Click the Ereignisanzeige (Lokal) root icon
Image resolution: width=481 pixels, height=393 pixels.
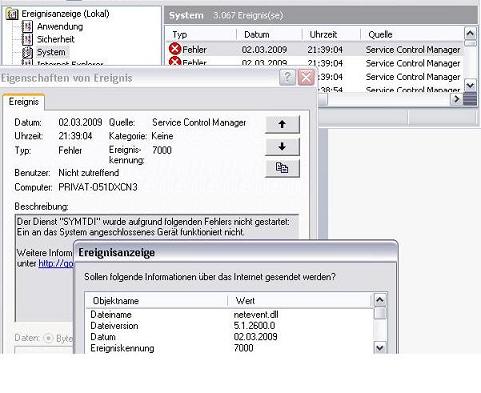tap(13, 14)
